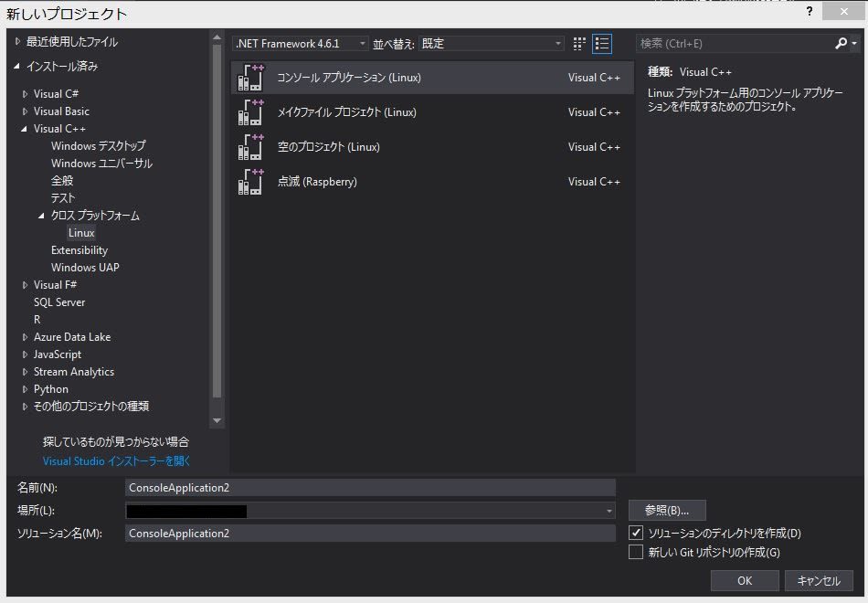Image resolution: width=868 pixels, height=603 pixels.
Task: Collapse the クロス プラットフォーム node
Action: pyautogui.click(x=41, y=216)
